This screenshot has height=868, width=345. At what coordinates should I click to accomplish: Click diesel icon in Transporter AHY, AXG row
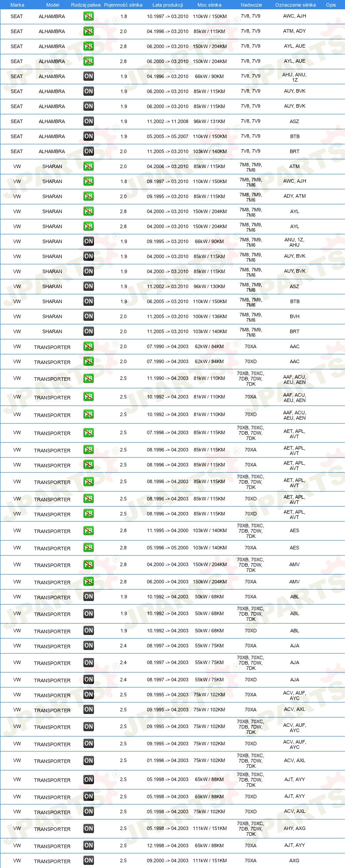[89, 829]
